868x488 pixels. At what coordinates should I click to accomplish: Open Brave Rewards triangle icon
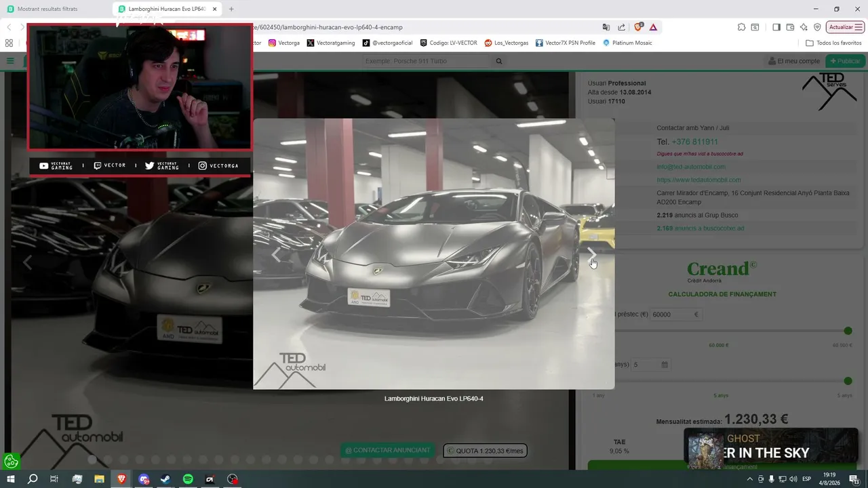(653, 27)
